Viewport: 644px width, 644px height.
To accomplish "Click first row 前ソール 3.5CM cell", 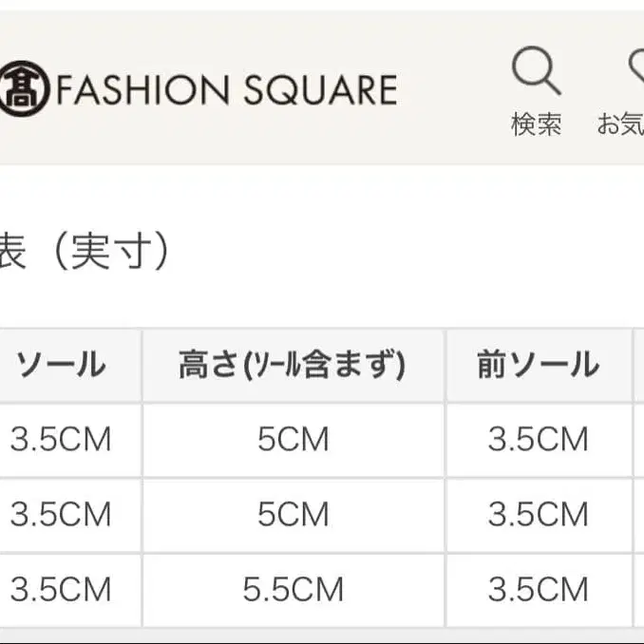I will point(538,440).
